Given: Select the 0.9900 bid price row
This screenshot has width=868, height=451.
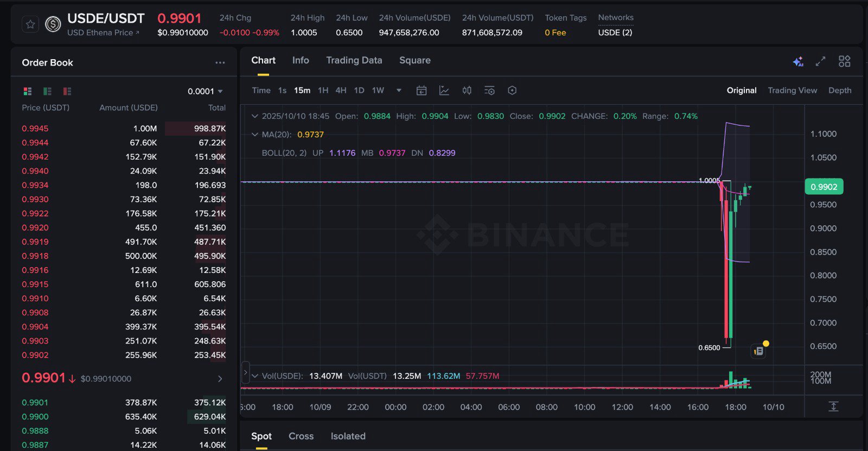Looking at the screenshot, I should 124,417.
